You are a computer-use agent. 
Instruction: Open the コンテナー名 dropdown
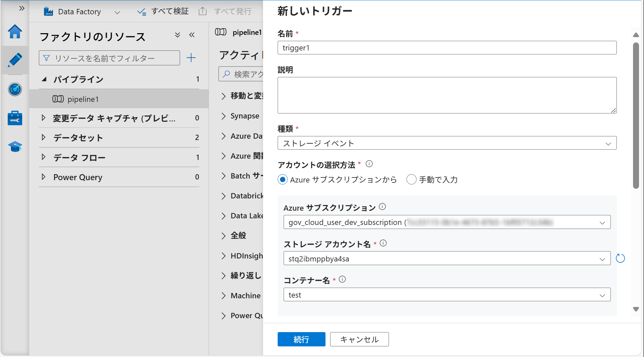(447, 295)
